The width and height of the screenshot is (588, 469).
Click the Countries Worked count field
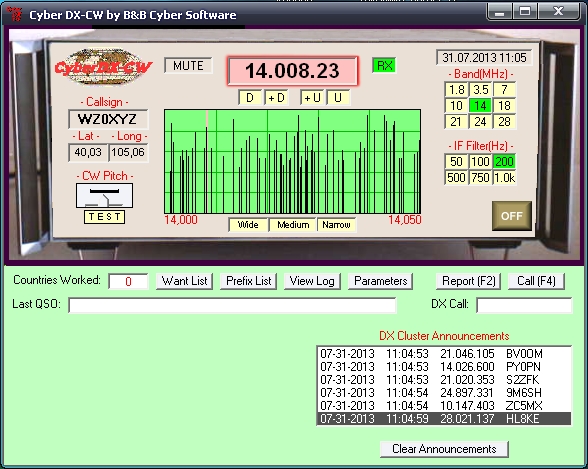(x=128, y=281)
